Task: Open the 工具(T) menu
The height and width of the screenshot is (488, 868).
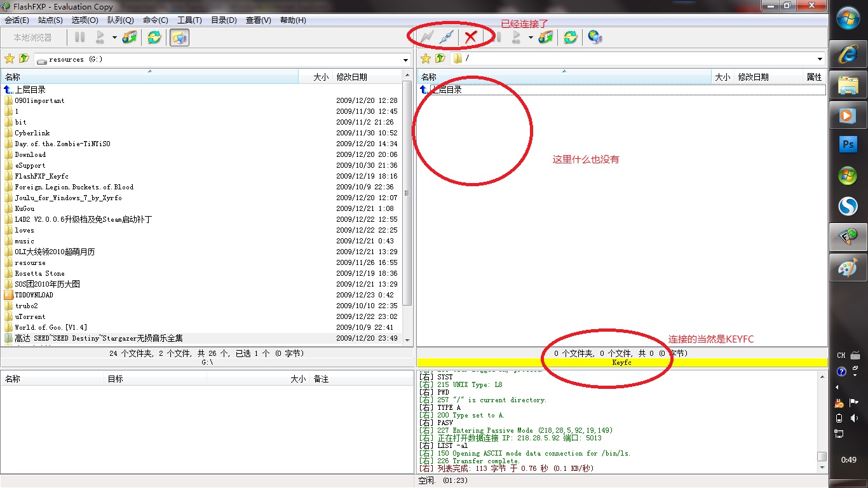Action: pyautogui.click(x=189, y=20)
